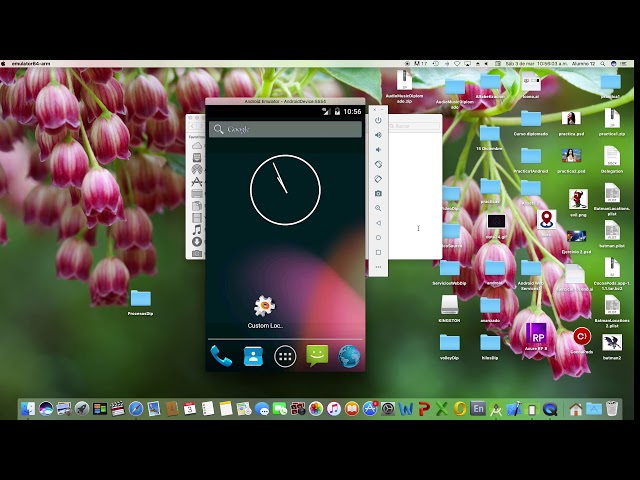The image size is (640, 480).
Task: Open emulator extended controls (three dots)
Action: click(x=378, y=267)
